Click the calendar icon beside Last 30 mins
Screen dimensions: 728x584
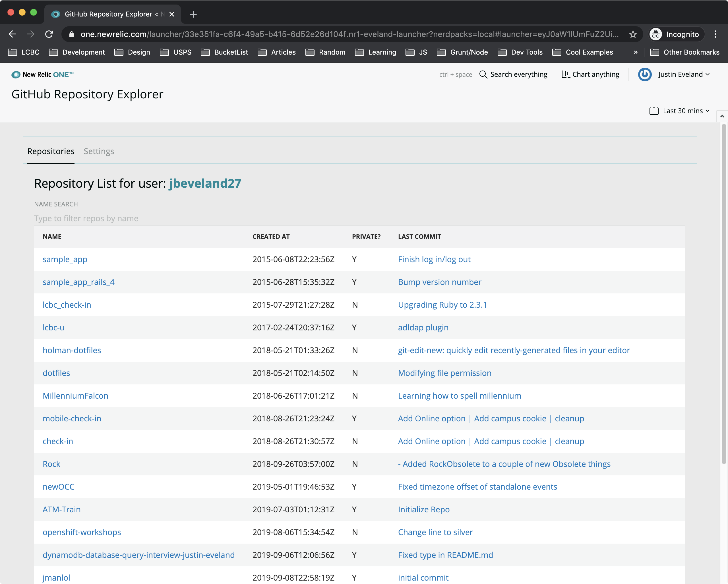click(x=654, y=111)
